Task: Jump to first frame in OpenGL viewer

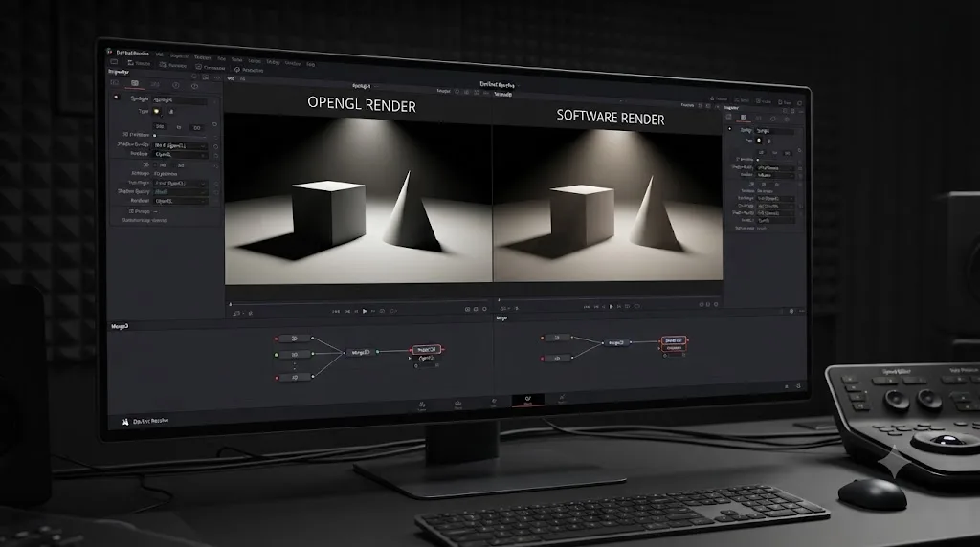Action: [x=336, y=311]
